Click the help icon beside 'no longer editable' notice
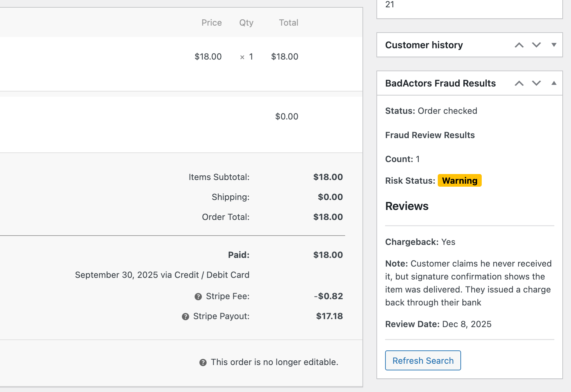The image size is (571, 392). click(202, 362)
